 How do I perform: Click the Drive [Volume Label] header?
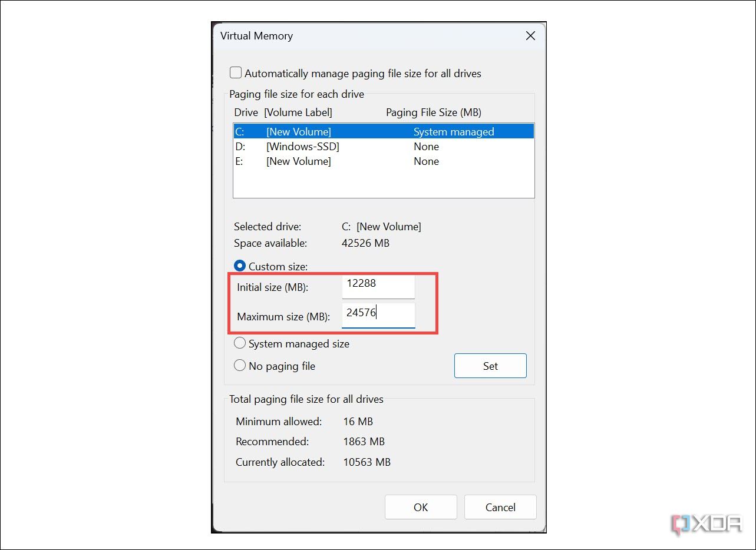click(283, 112)
